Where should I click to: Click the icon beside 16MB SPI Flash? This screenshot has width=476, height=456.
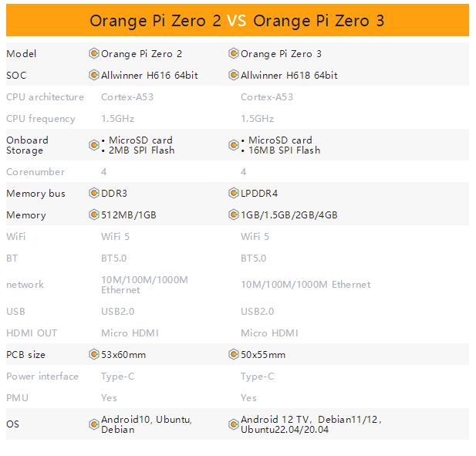[234, 145]
